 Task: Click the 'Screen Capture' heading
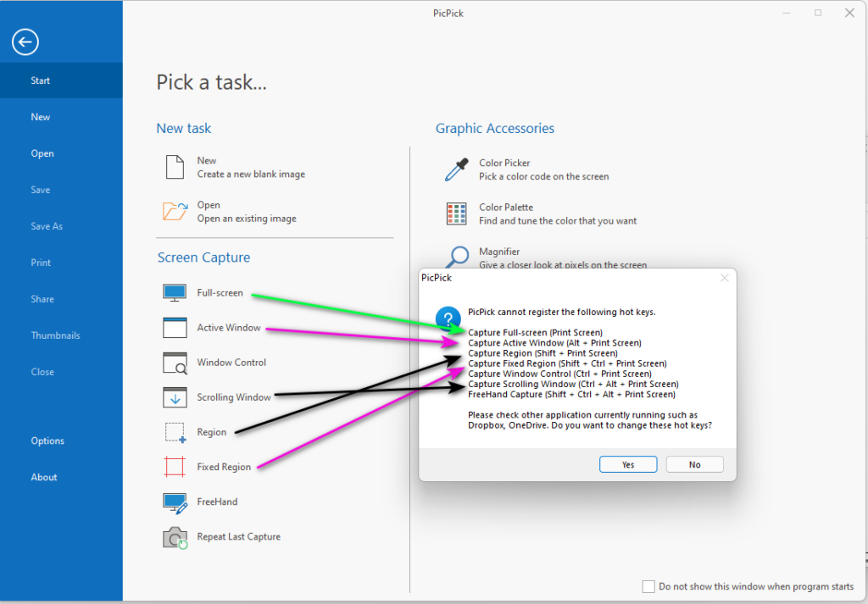[203, 258]
